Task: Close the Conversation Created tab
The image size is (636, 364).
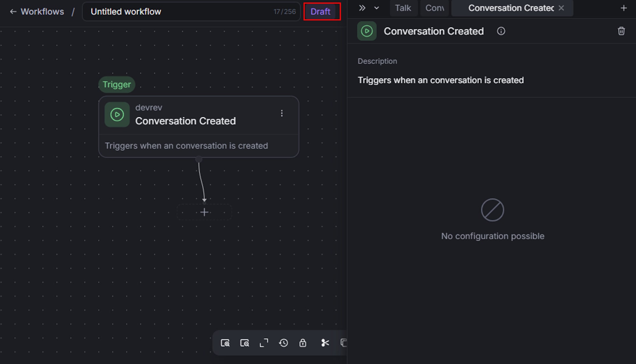Action: (561, 8)
